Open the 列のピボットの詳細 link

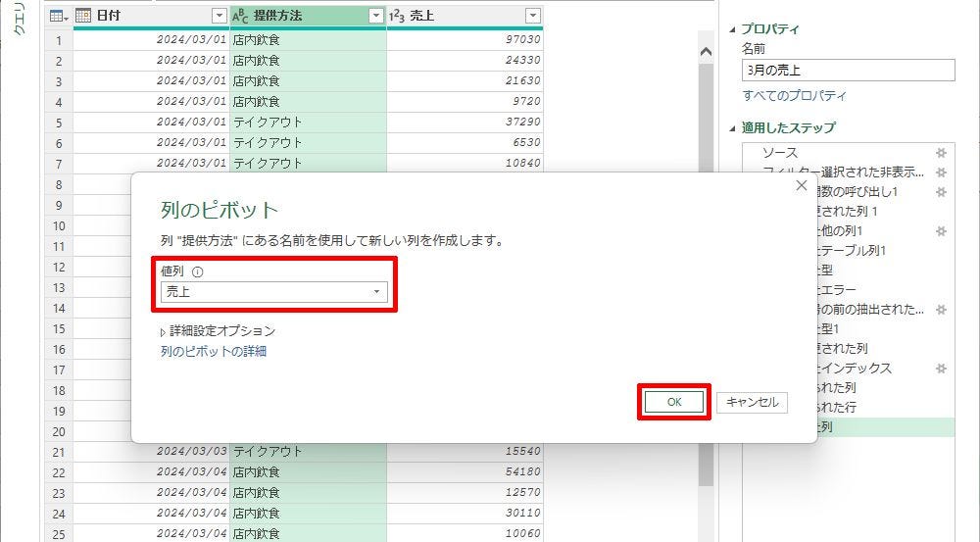214,351
